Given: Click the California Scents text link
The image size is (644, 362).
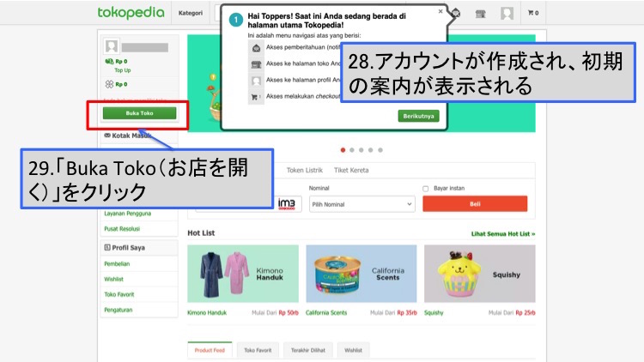Looking at the screenshot, I should coord(326,313).
